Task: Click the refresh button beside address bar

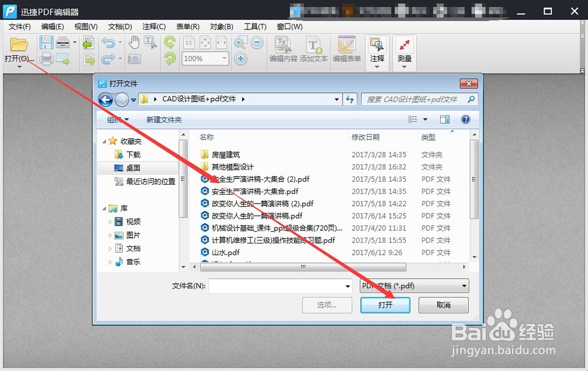Action: point(350,99)
